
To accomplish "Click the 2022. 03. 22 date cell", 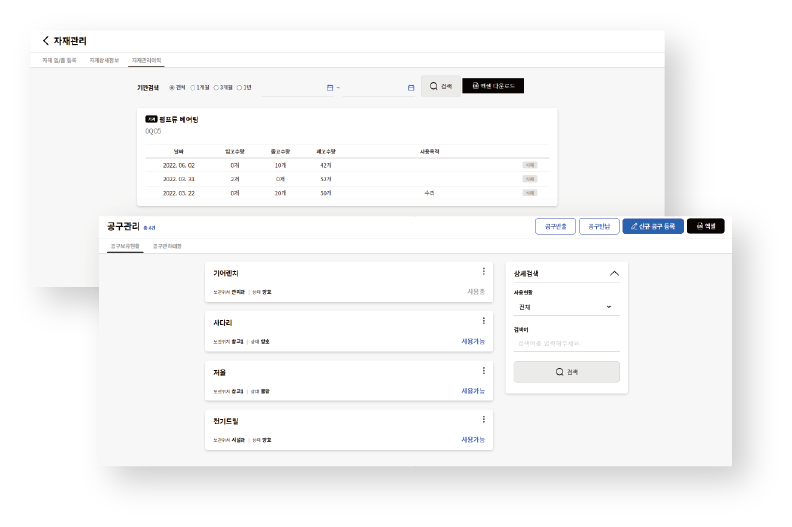I will pyautogui.click(x=179, y=193).
